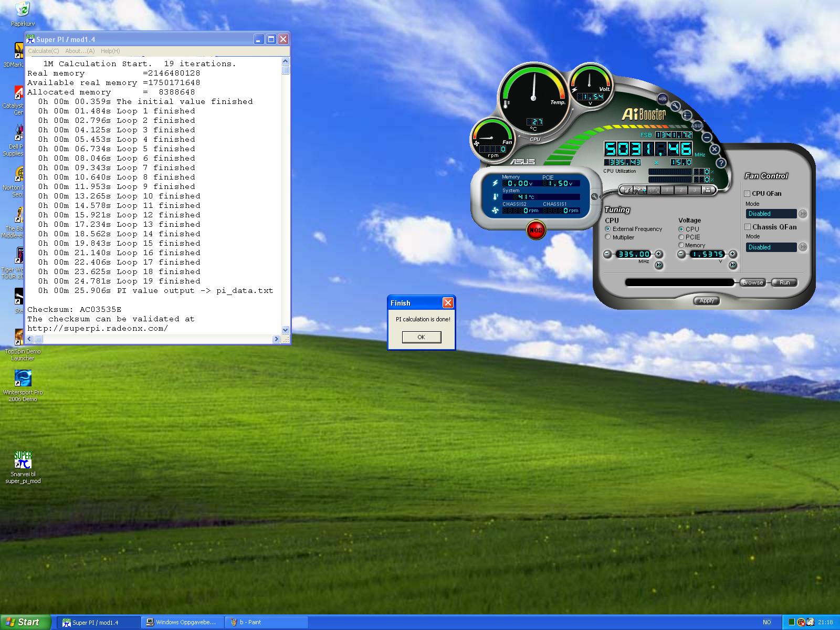
Task: Click the red NOS button under the monitor panel
Action: 535,229
